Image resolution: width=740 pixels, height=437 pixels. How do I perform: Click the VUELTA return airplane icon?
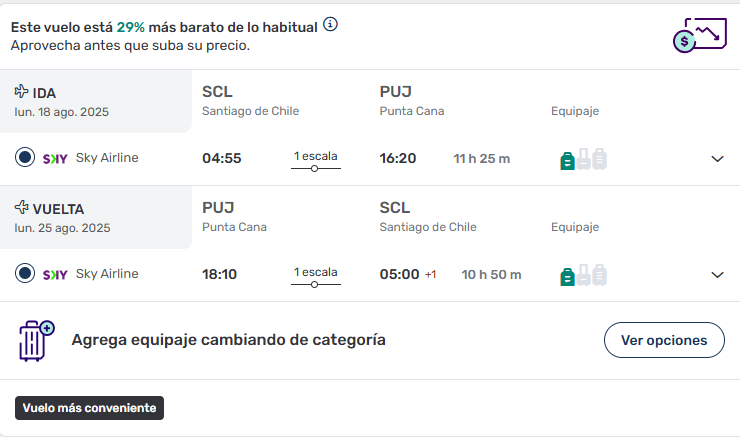coord(21,207)
